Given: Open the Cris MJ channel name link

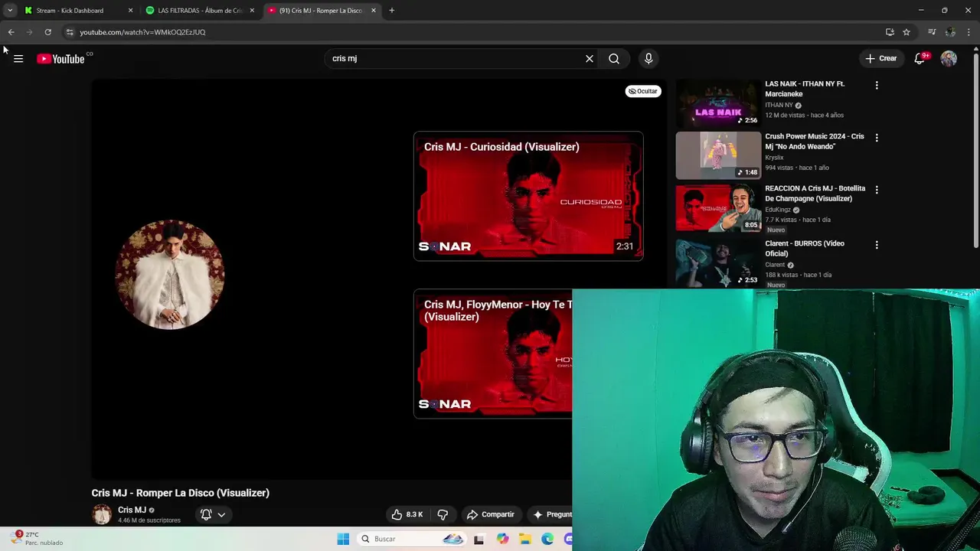Looking at the screenshot, I should pos(132,510).
